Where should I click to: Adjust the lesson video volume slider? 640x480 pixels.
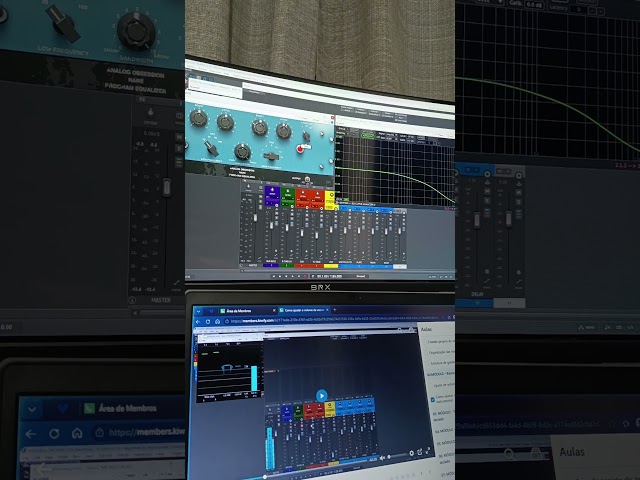tap(397, 456)
